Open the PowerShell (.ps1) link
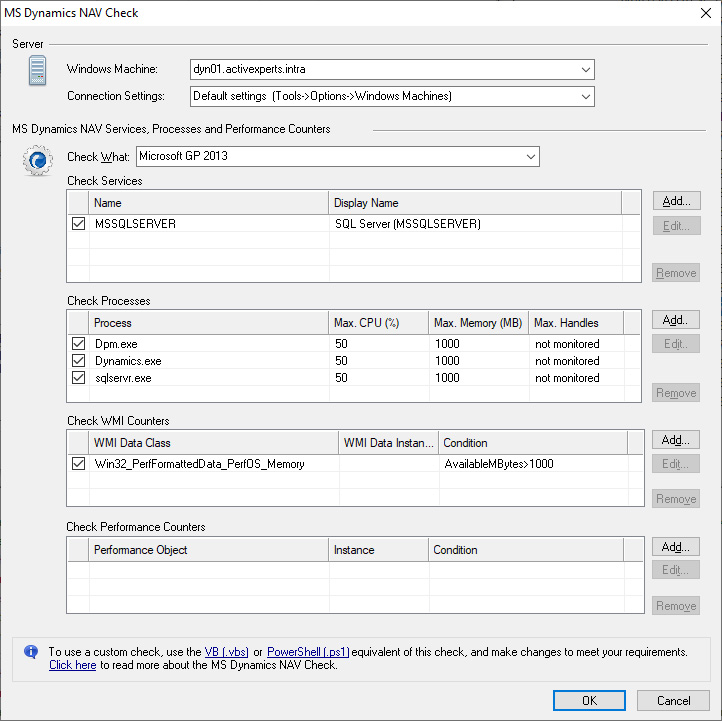This screenshot has width=722, height=721. 308,652
